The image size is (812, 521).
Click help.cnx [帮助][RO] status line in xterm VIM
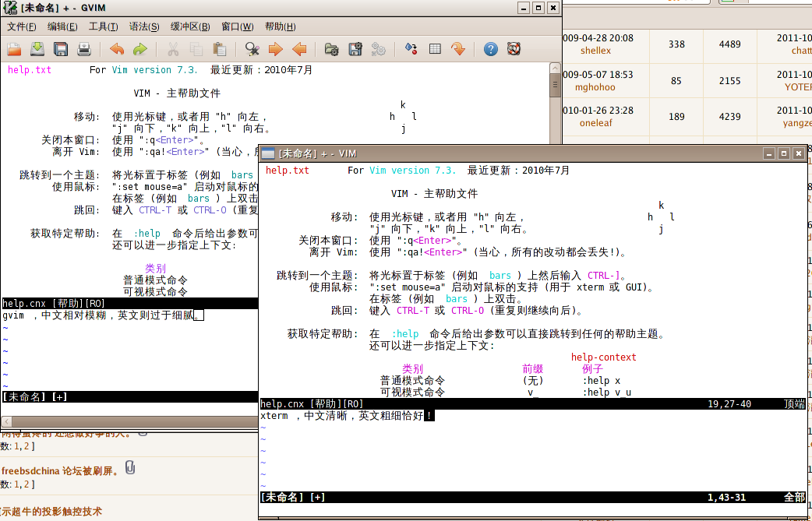(x=533, y=404)
